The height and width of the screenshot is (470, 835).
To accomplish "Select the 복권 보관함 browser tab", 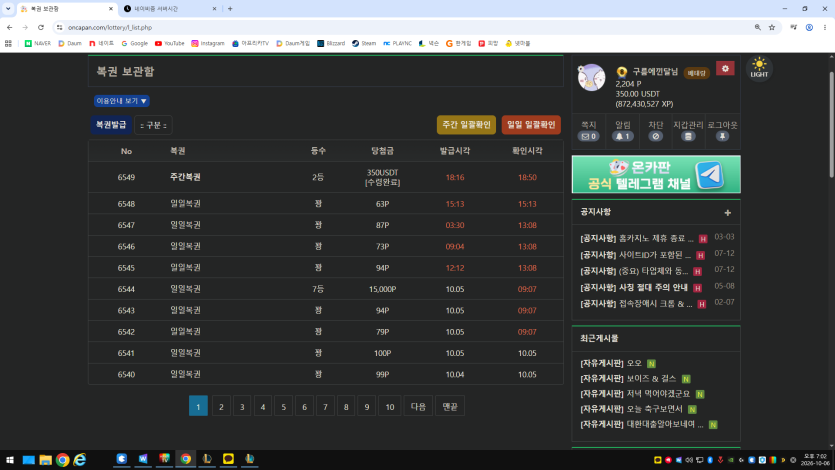I will point(67,9).
